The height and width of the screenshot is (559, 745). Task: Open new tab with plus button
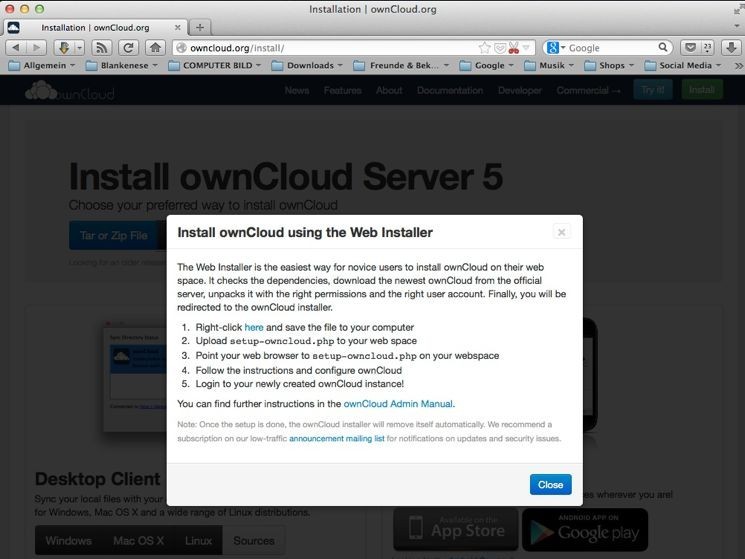(199, 27)
